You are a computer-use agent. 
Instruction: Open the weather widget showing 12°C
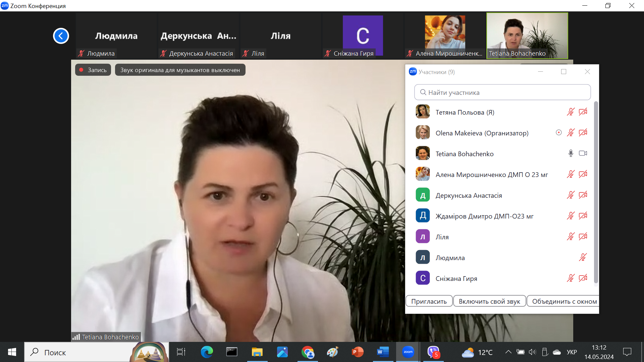477,352
